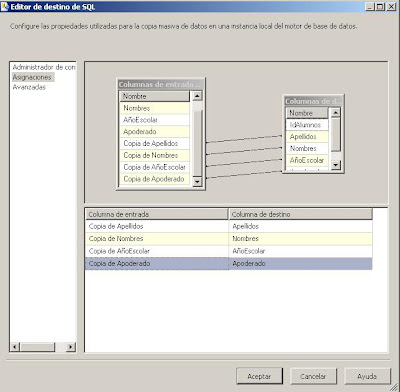Select IdAlumnos in destination columns box
The height and width of the screenshot is (392, 400).
point(307,125)
